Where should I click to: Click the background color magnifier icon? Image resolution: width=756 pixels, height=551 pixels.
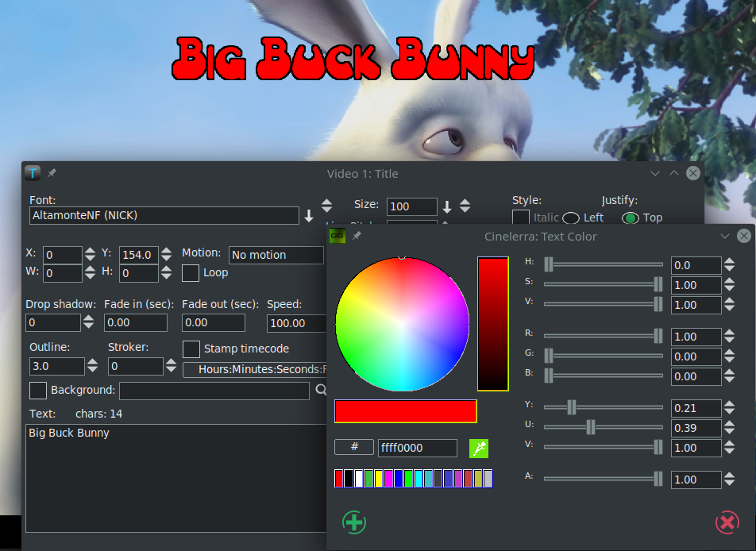pyautogui.click(x=321, y=391)
